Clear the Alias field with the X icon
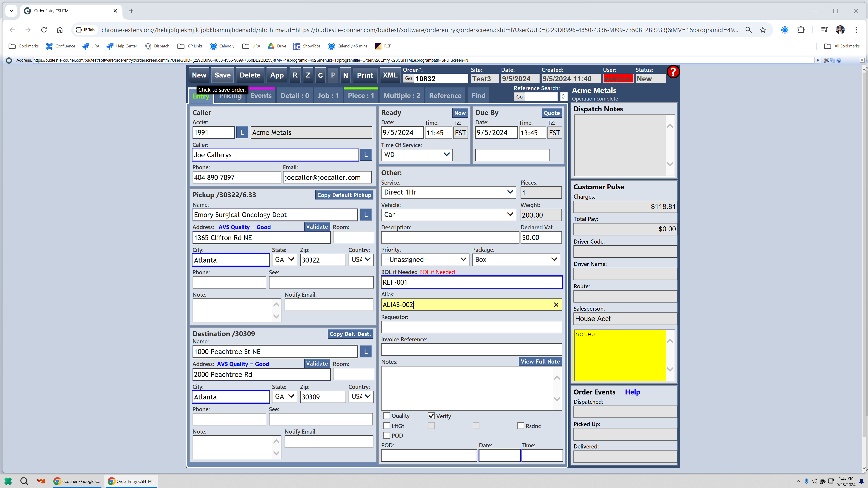The width and height of the screenshot is (868, 488). point(556,305)
